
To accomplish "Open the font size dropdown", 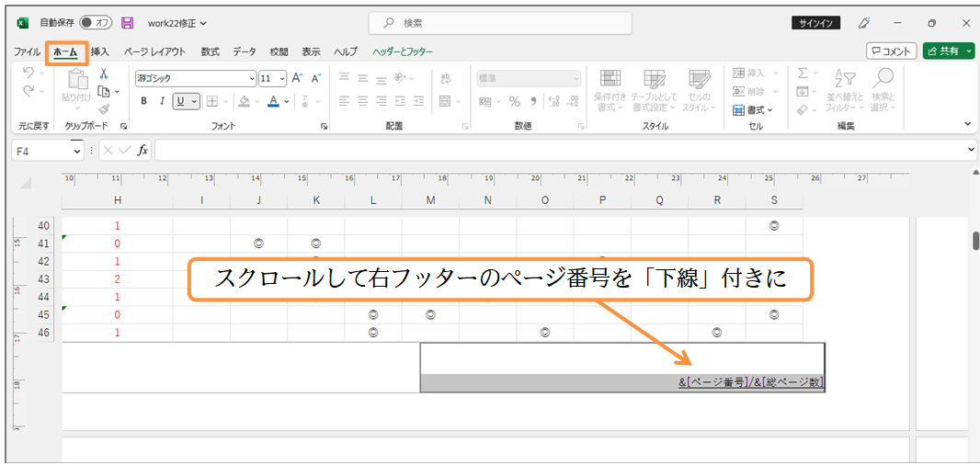I will point(282,79).
